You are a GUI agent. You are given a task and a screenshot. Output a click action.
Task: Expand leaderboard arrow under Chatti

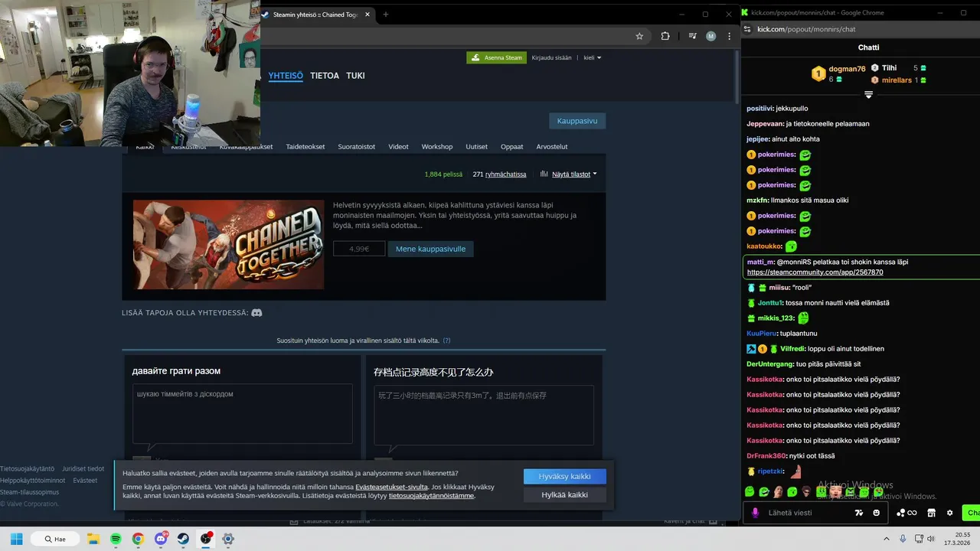point(868,95)
